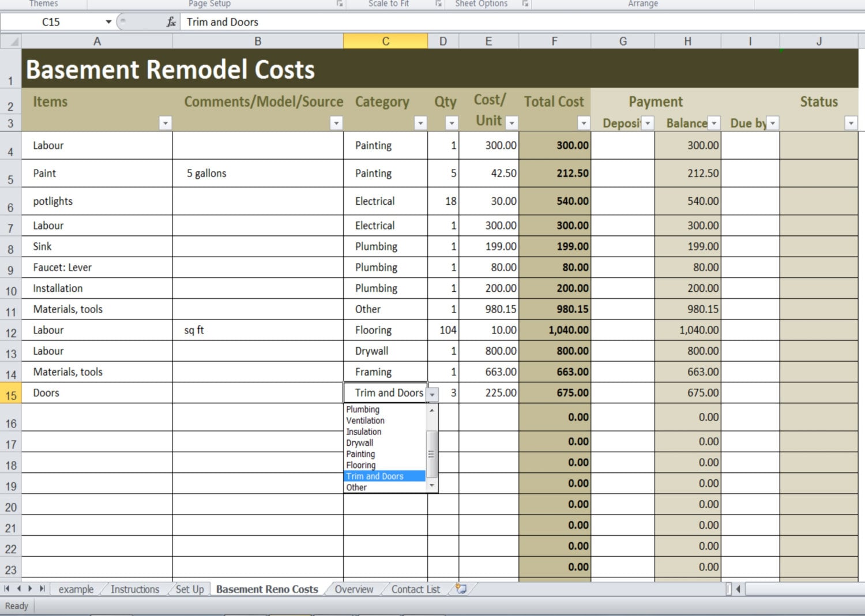
Task: Click the Insert Function fx icon
Action: [171, 22]
